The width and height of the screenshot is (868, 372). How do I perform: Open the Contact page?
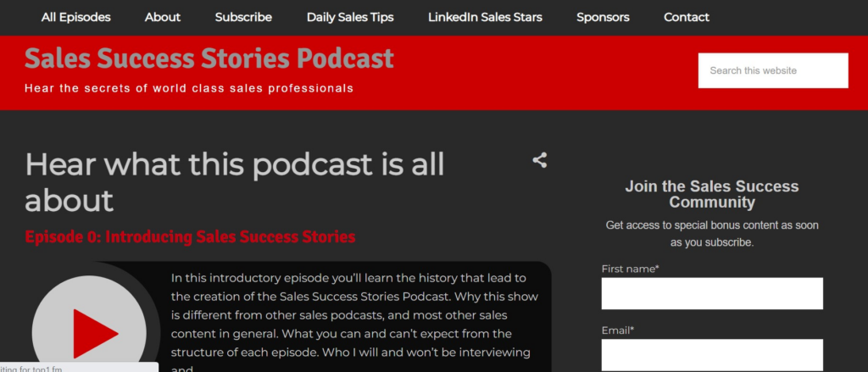[x=687, y=17]
